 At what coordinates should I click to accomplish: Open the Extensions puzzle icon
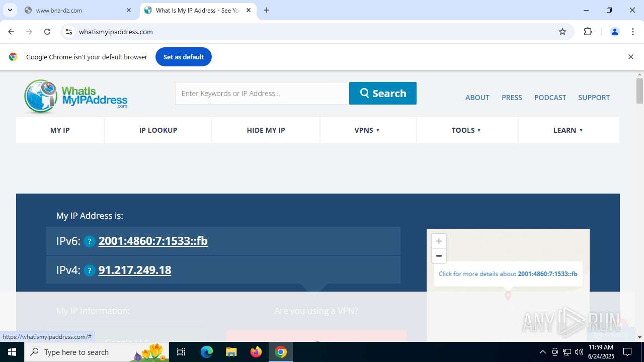(588, 32)
